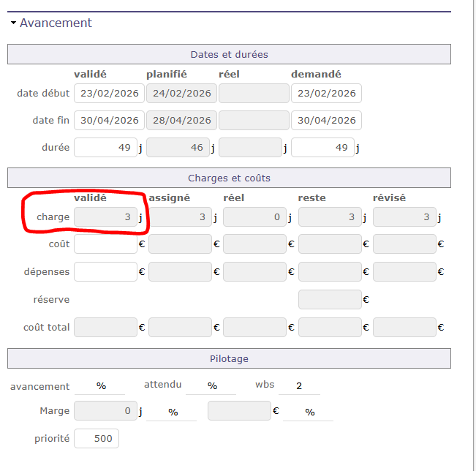Click the réserve amount field
This screenshot has height=471, width=476.
[x=330, y=300]
